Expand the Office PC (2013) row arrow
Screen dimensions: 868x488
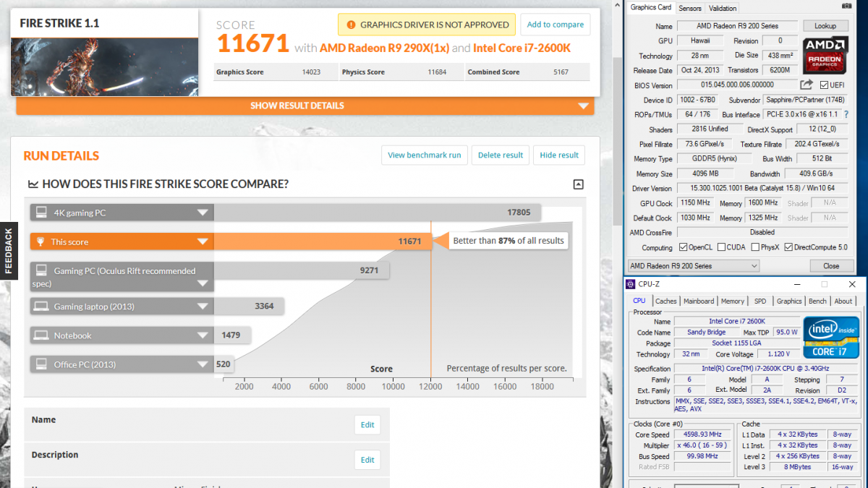(x=203, y=364)
